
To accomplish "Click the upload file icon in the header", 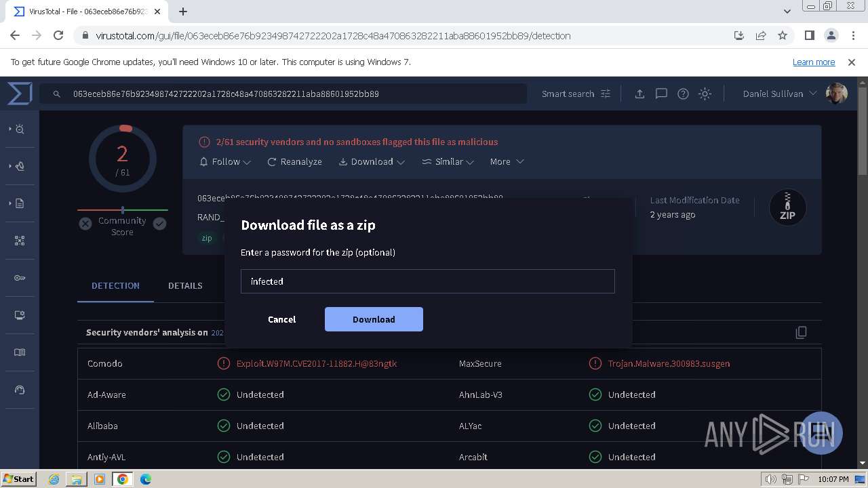I will [639, 94].
